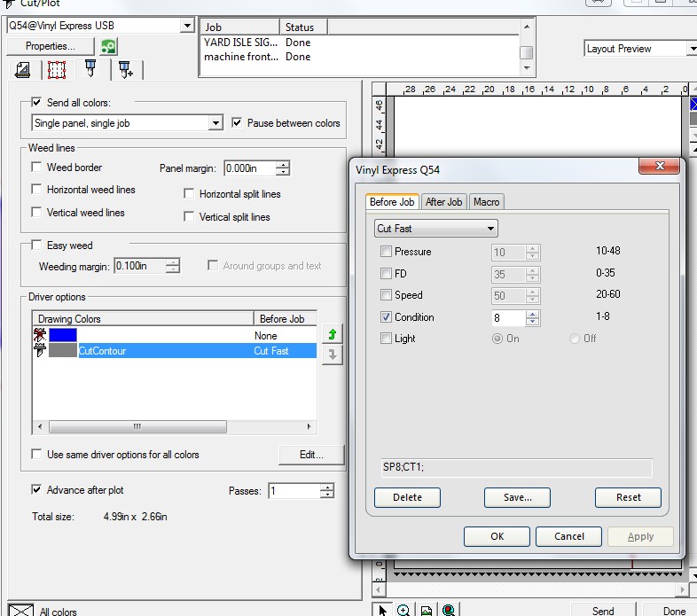Switch to the After Job tab
The height and width of the screenshot is (616, 697).
(x=443, y=202)
